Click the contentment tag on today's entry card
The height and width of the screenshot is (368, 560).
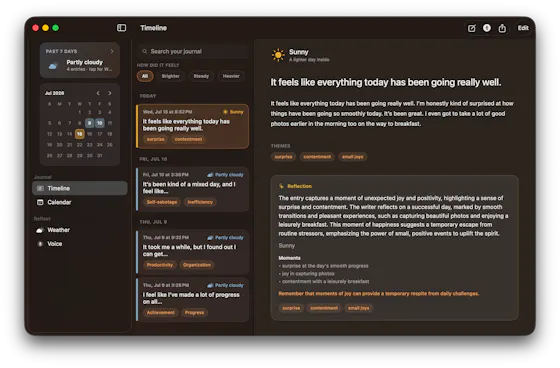[188, 139]
